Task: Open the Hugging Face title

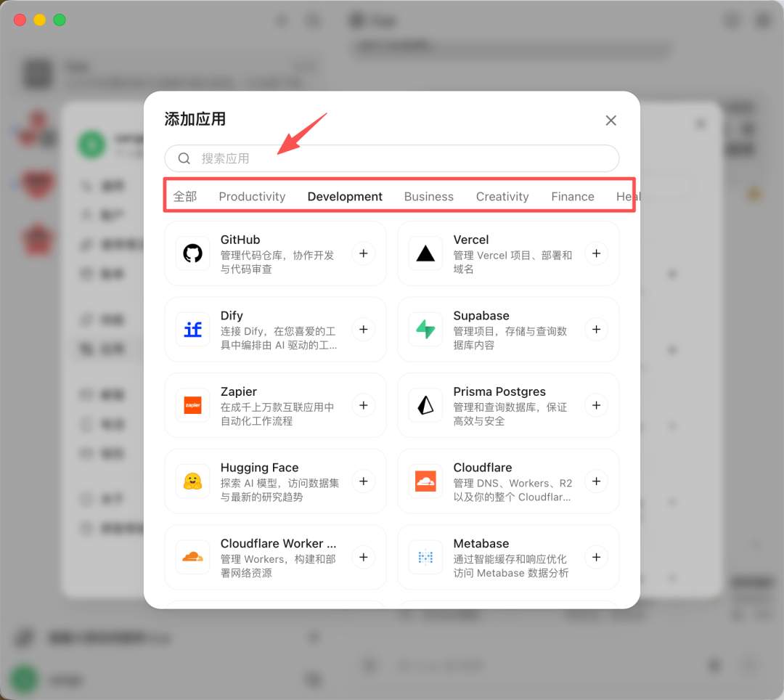Action: click(x=259, y=468)
